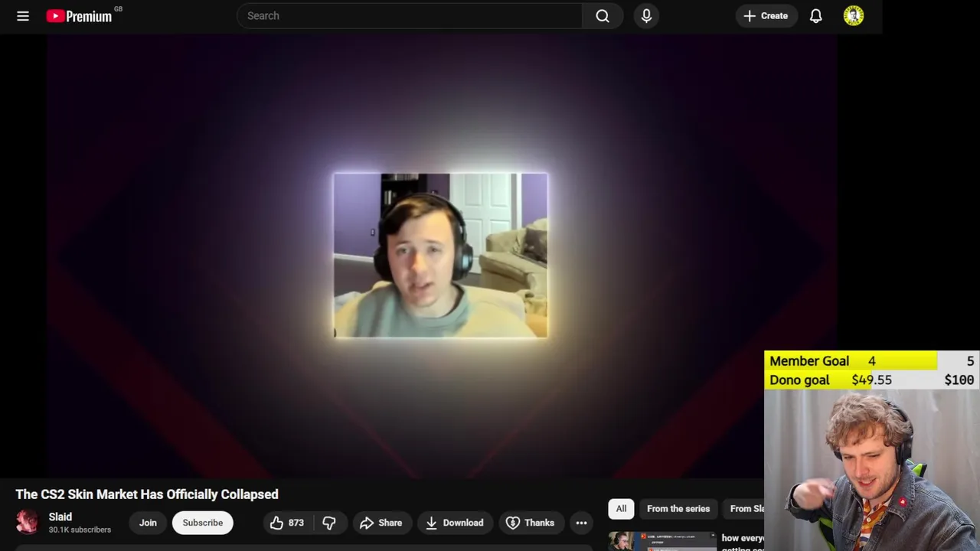
Task: Select the All filter chip
Action: 621,509
